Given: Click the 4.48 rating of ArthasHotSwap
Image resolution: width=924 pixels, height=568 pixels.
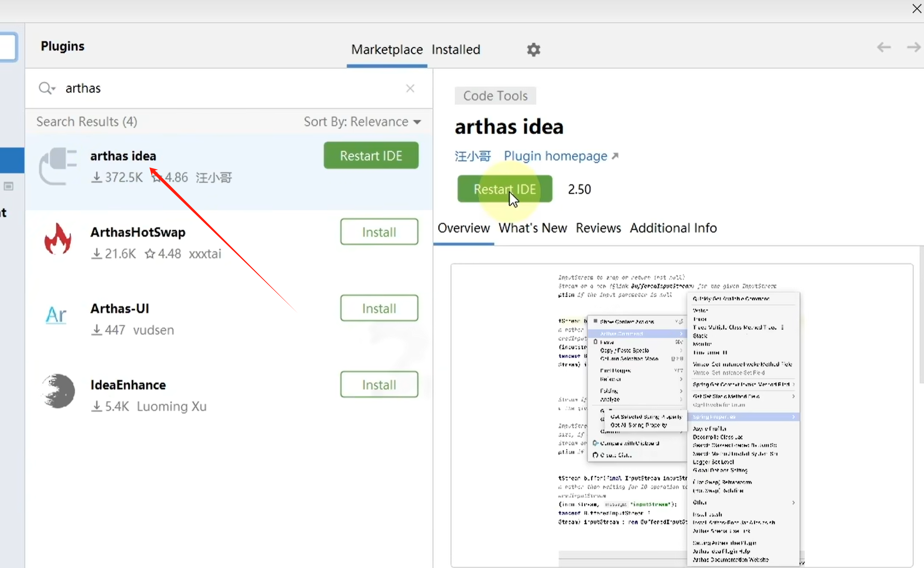Looking at the screenshot, I should [x=163, y=254].
